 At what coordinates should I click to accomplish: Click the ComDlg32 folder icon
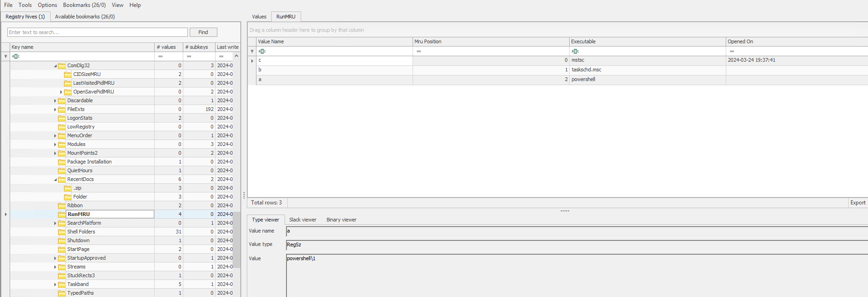[x=62, y=66]
